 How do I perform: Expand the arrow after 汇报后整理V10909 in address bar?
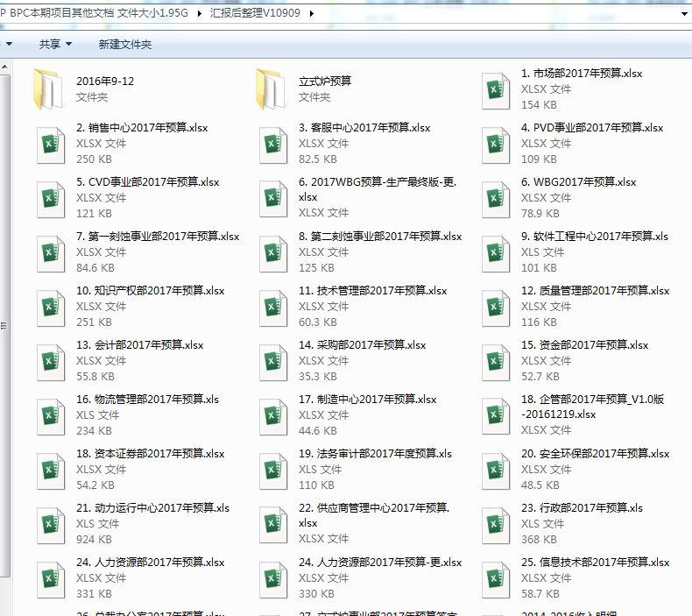(x=312, y=13)
